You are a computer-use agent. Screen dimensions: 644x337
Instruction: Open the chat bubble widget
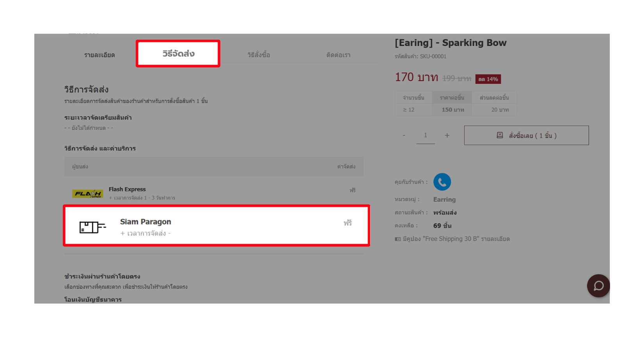(x=598, y=286)
